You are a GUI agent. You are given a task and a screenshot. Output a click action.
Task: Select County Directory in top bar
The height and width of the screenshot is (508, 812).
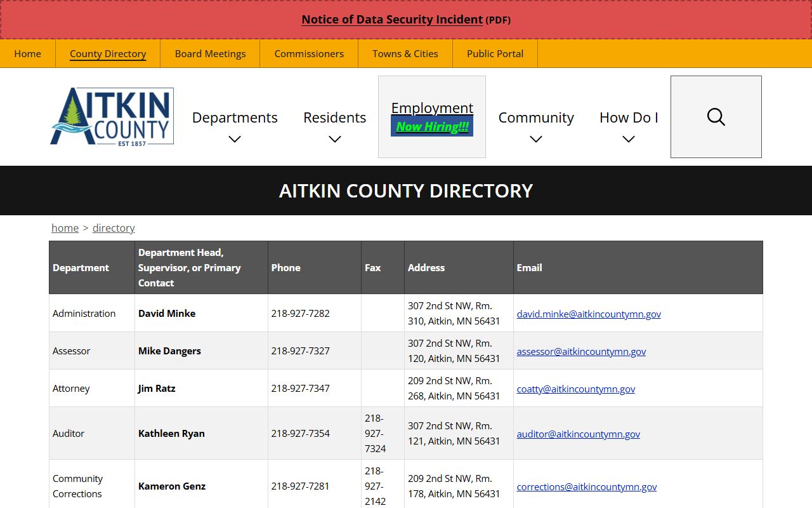point(108,53)
